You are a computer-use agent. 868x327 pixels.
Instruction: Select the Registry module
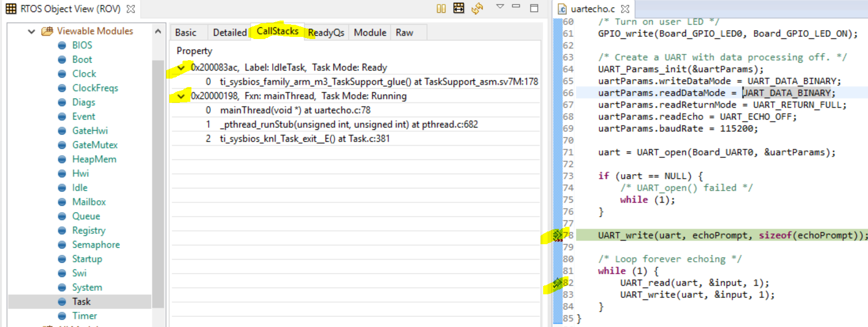click(x=89, y=230)
